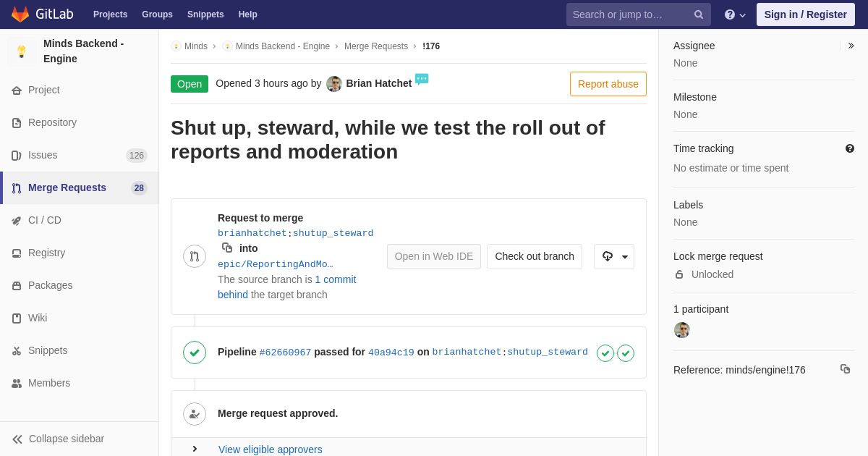Click the search magnifier icon
The image size is (868, 456).
[x=699, y=14]
